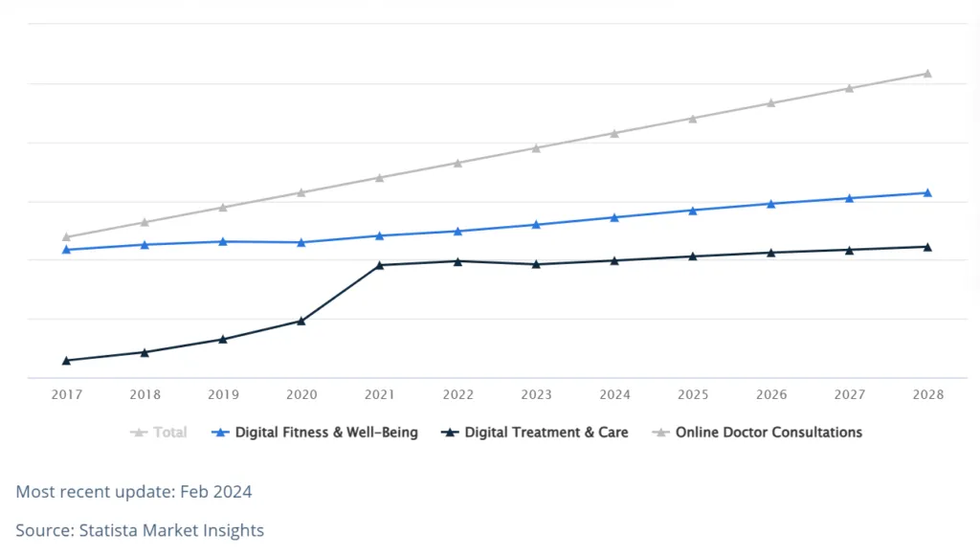Image resolution: width=980 pixels, height=556 pixels.
Task: Click the 2022 x-axis label
Action: (457, 394)
